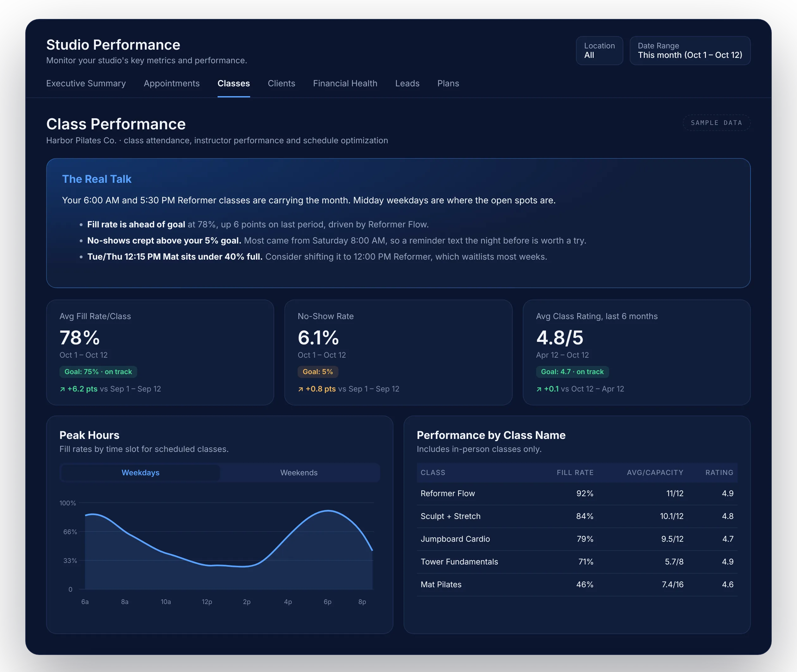Open the Financial Health tab
This screenshot has width=797, height=672.
tap(345, 83)
